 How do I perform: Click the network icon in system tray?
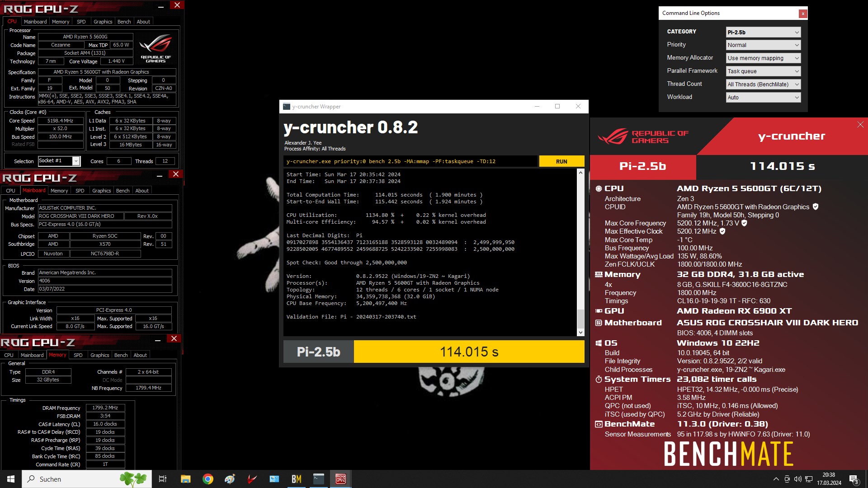(809, 479)
